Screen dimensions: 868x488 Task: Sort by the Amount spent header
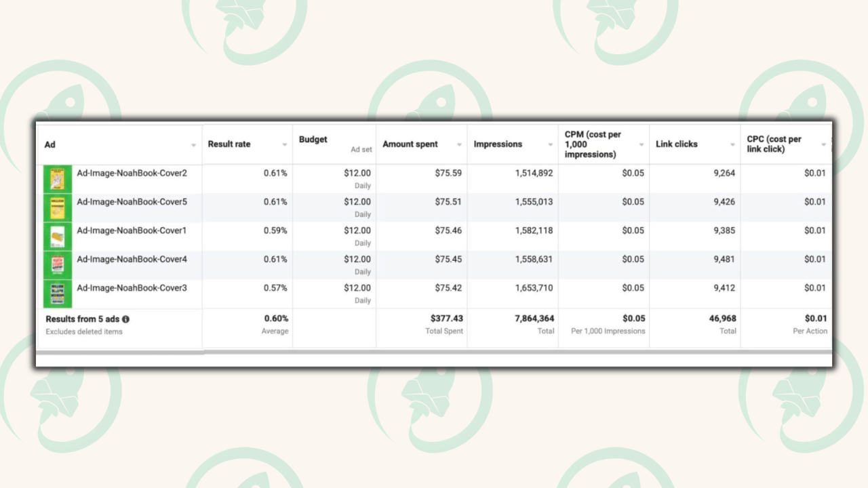click(410, 144)
